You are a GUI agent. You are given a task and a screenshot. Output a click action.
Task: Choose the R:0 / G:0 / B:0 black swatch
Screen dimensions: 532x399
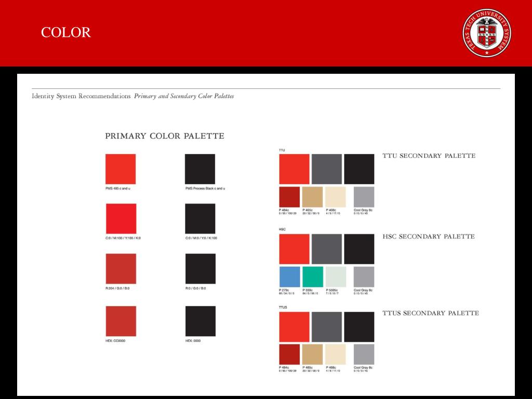[x=200, y=269]
